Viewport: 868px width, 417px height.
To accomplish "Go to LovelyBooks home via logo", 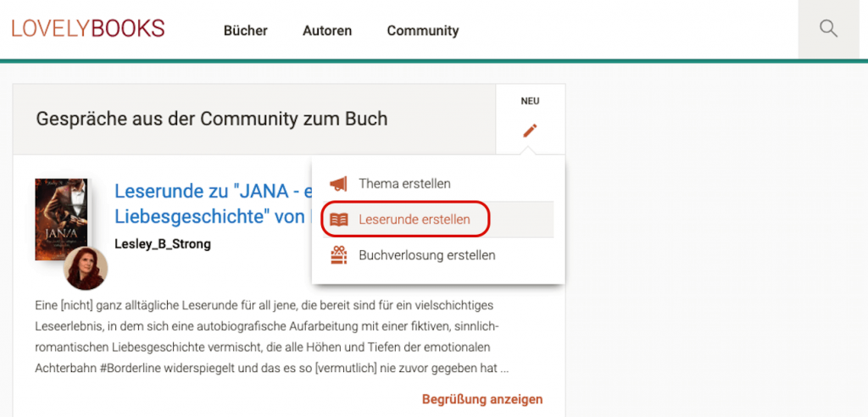I will coord(88,29).
